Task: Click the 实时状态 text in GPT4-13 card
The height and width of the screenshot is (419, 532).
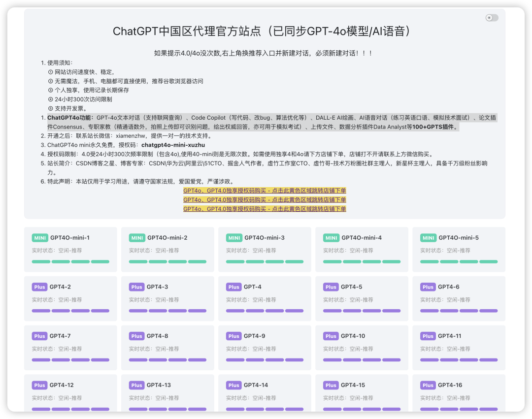Action: pos(154,398)
